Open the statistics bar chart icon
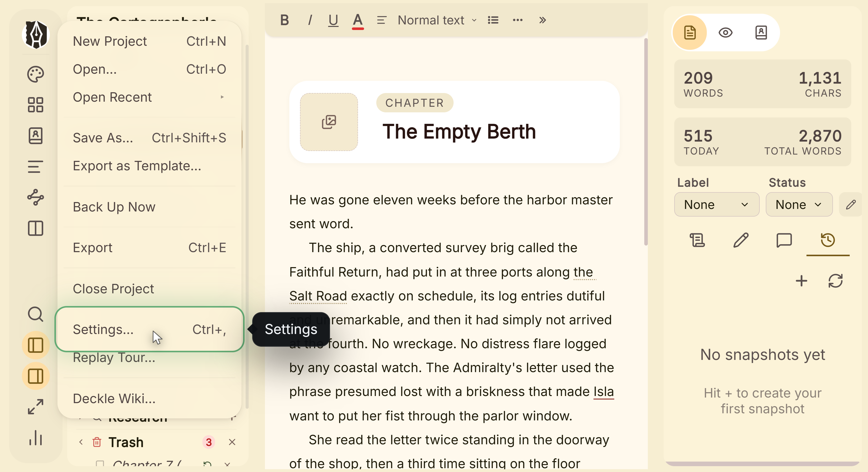 tap(35, 438)
